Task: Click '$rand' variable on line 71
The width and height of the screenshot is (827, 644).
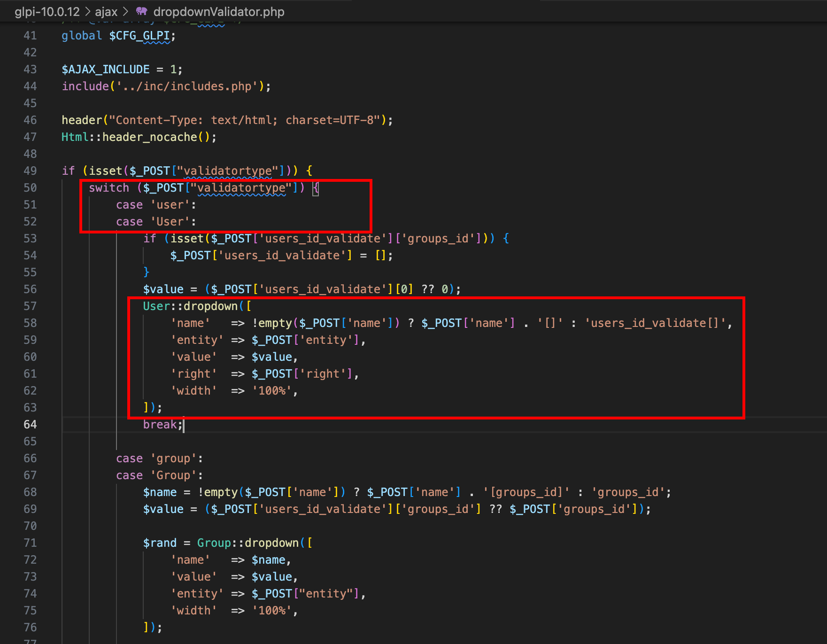Action: (160, 543)
